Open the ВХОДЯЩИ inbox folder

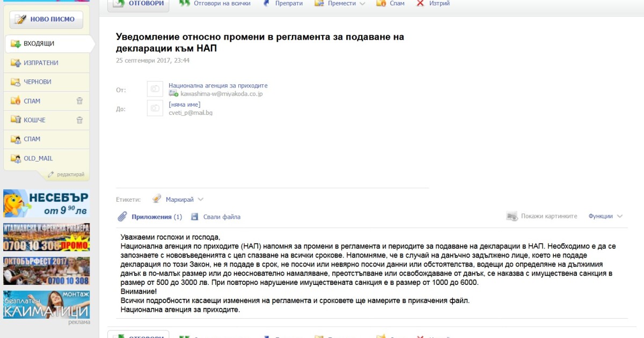pos(47,44)
